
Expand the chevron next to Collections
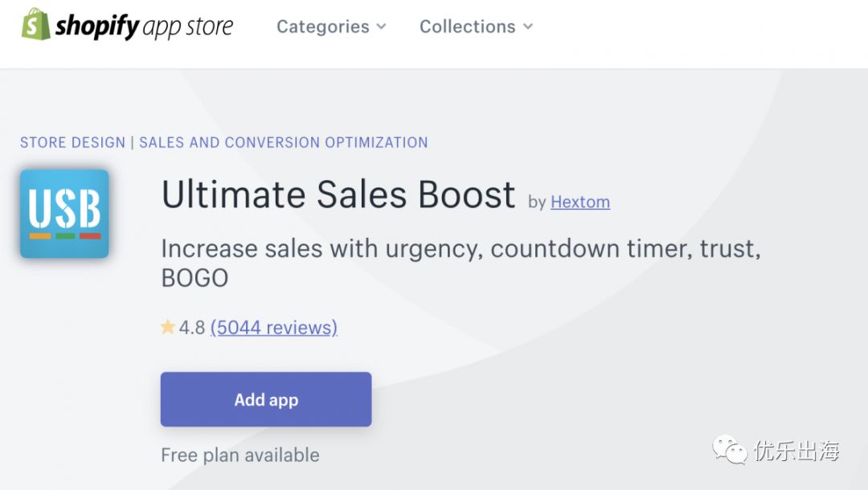tap(528, 27)
